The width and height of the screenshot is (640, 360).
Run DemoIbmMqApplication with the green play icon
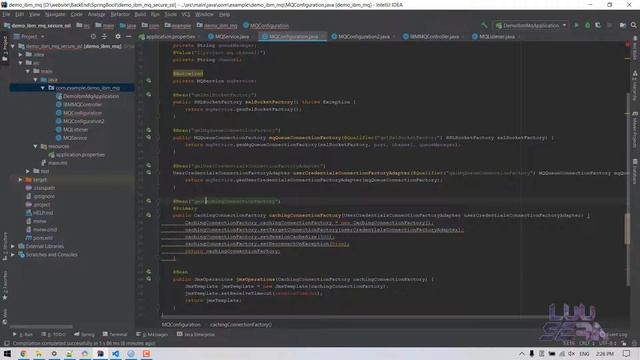(576, 25)
